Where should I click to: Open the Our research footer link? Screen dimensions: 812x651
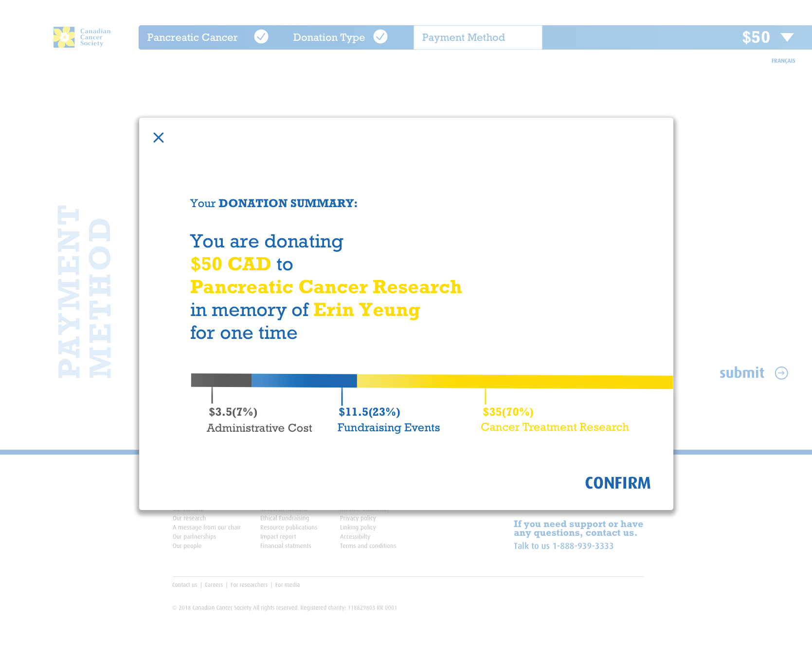pyautogui.click(x=189, y=518)
